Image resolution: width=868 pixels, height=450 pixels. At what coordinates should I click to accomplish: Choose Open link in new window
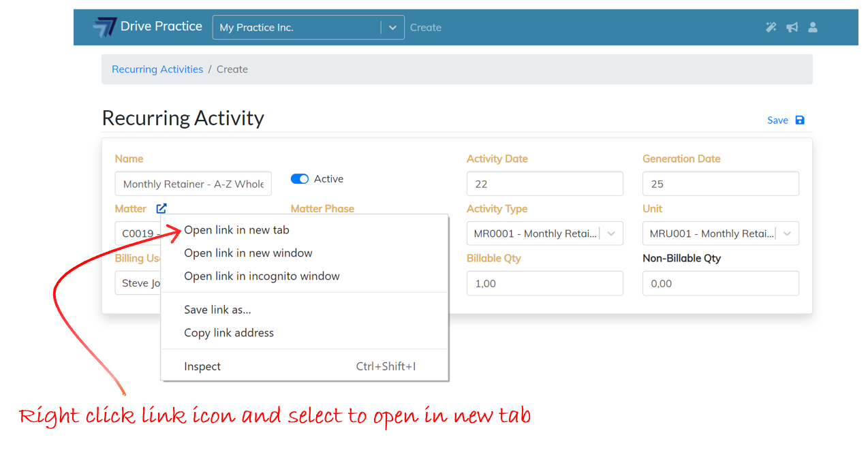[248, 253]
